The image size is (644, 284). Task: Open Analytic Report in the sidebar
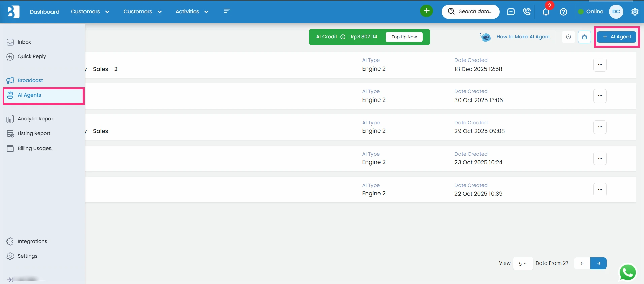tap(36, 119)
